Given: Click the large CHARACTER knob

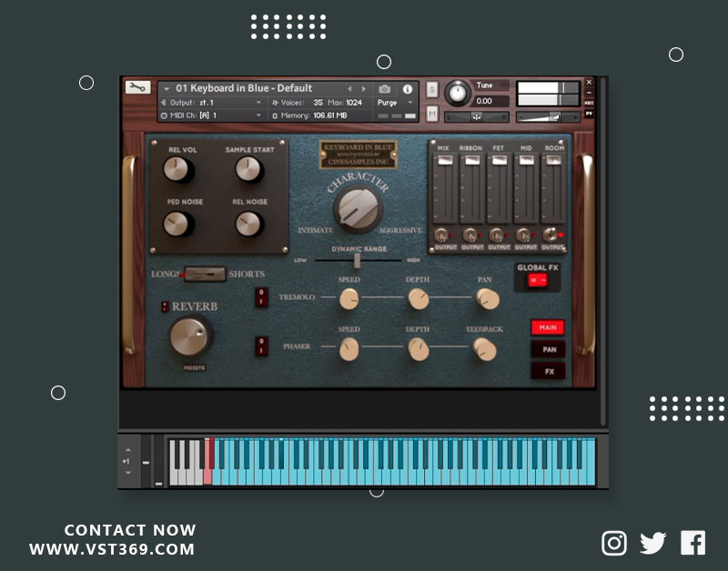Looking at the screenshot, I should [358, 210].
